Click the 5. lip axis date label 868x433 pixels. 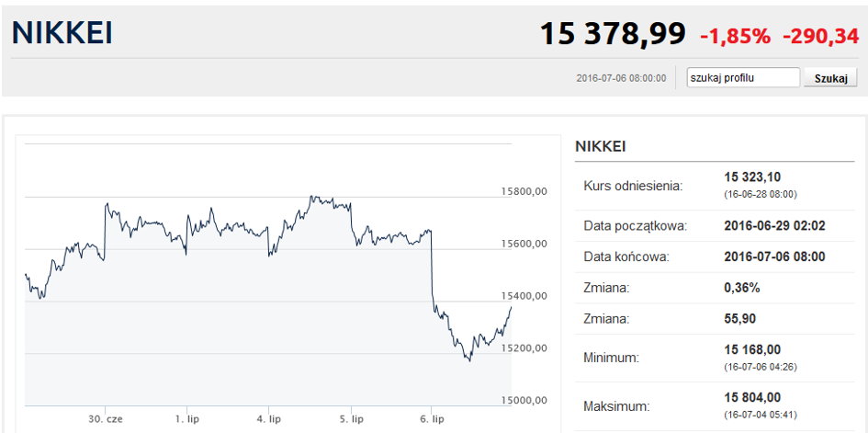coord(349,419)
